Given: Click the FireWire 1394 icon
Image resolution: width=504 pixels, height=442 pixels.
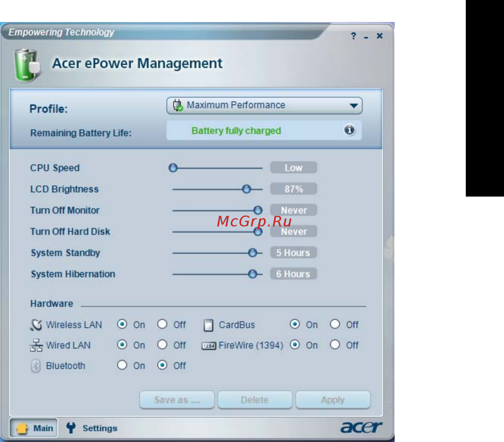Looking at the screenshot, I should 209,346.
